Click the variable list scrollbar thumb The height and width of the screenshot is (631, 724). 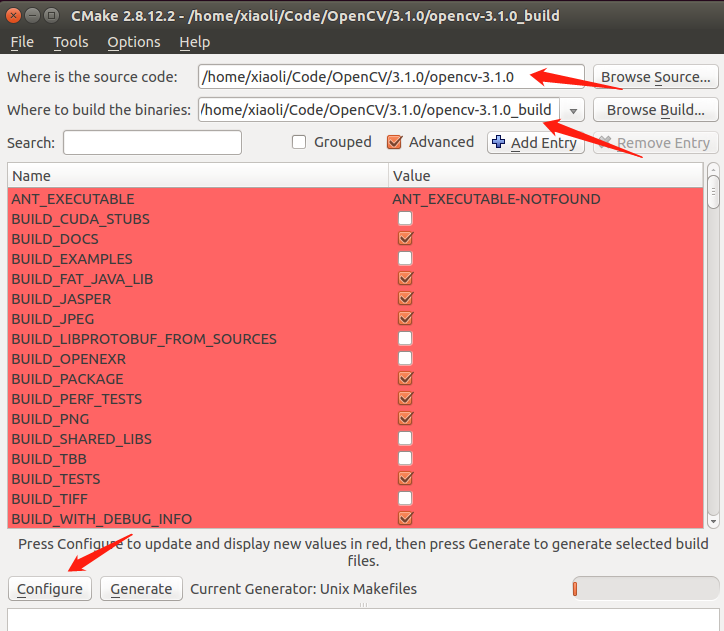[x=713, y=191]
